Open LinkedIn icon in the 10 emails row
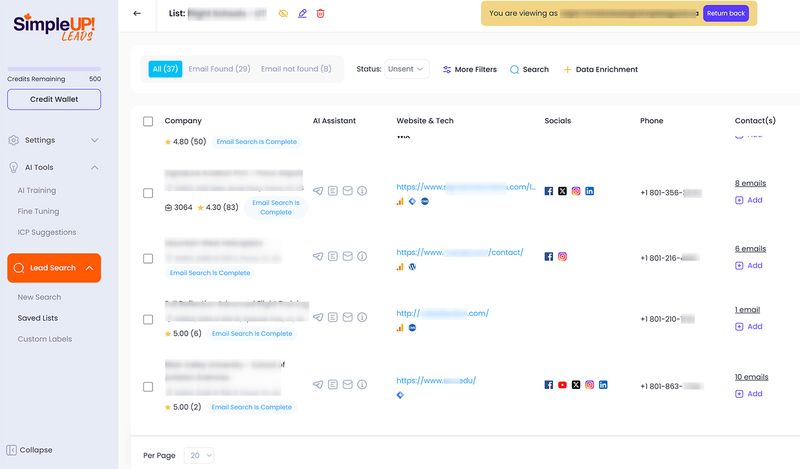800x469 pixels. (x=603, y=385)
